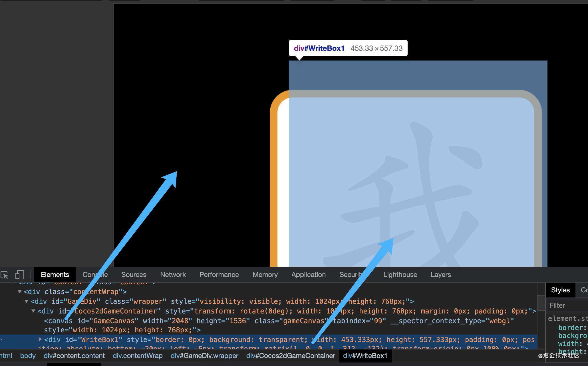Select the WriteBox1 div line in DOM tree
Screen dimensions: 588x366
(269, 342)
